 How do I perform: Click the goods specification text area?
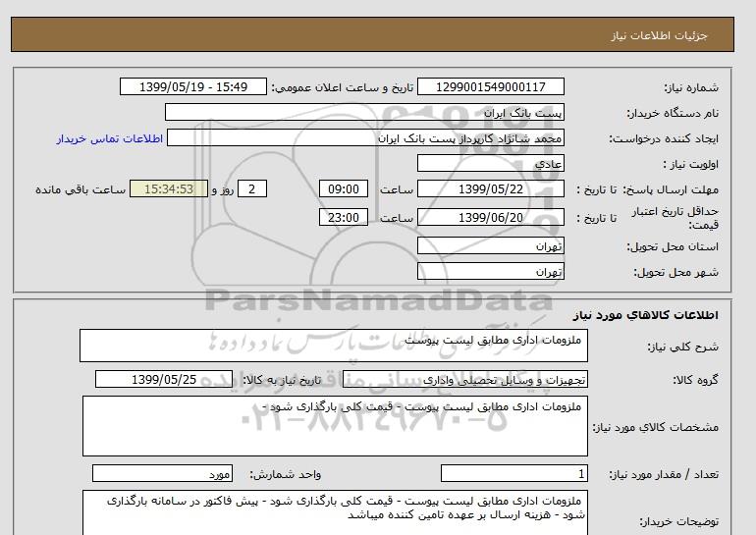[x=335, y=426]
